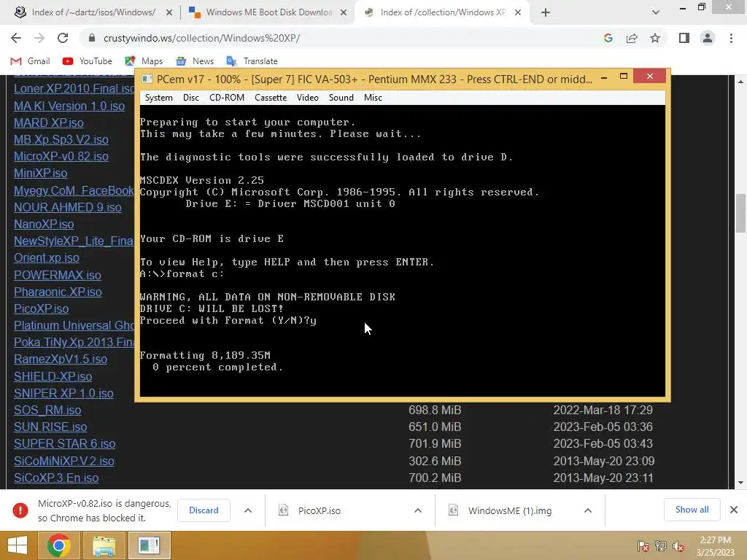Open a new browser tab

[546, 12]
